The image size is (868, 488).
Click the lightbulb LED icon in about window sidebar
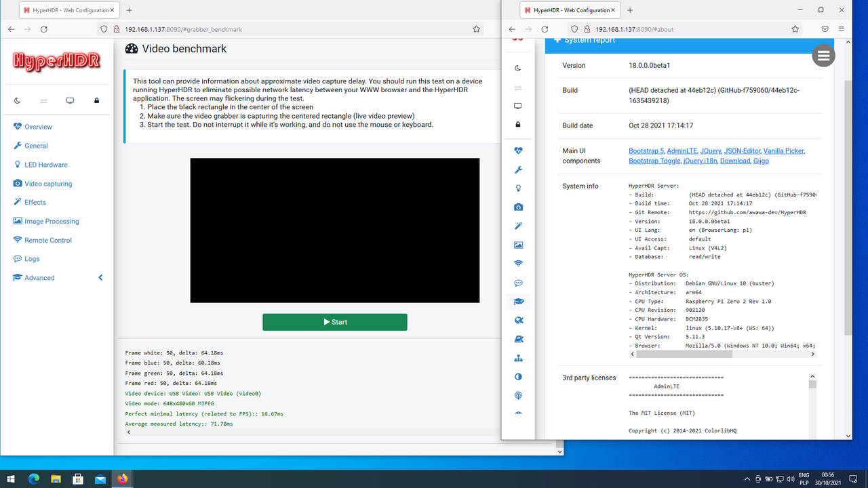coord(518,188)
